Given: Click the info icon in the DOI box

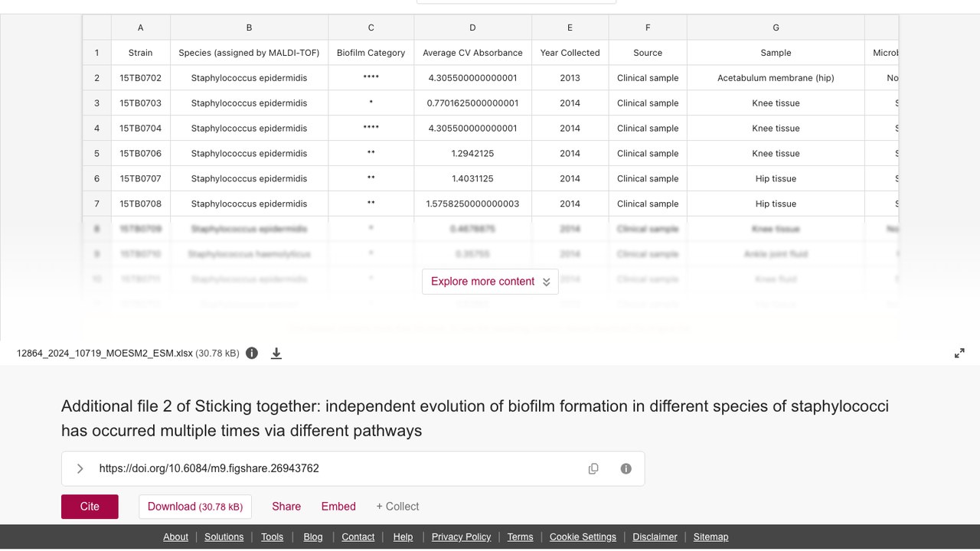Looking at the screenshot, I should tap(626, 468).
